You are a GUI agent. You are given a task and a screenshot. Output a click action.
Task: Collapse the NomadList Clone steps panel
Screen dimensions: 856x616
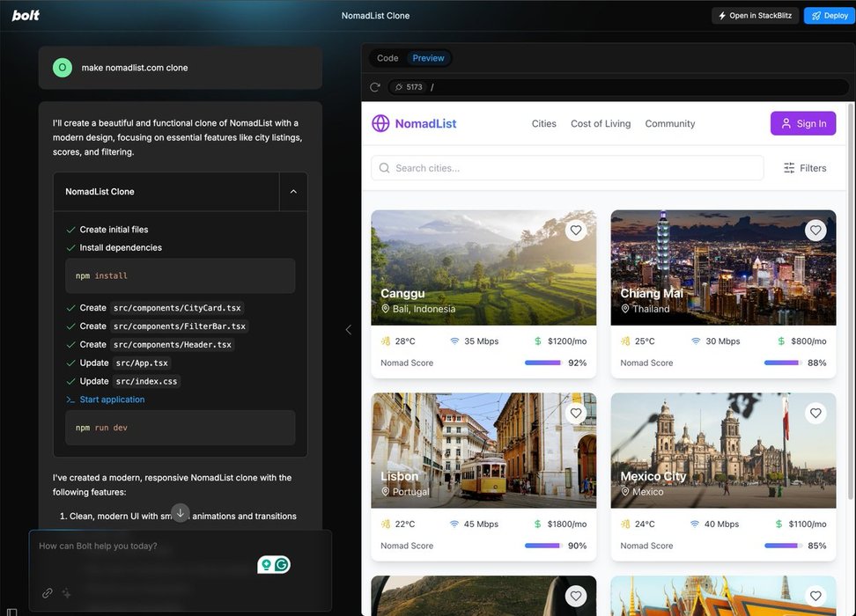pyautogui.click(x=293, y=191)
